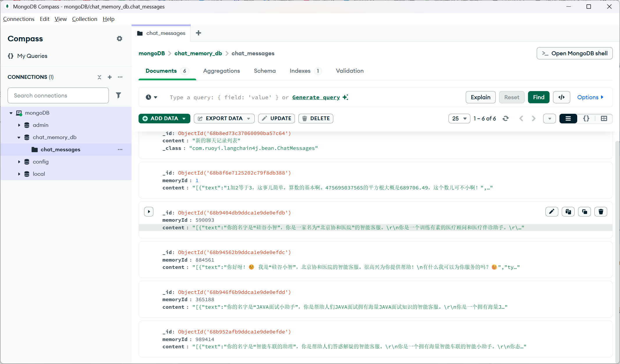Open new collection tab plus icon
This screenshot has width=620, height=364.
pos(199,33)
